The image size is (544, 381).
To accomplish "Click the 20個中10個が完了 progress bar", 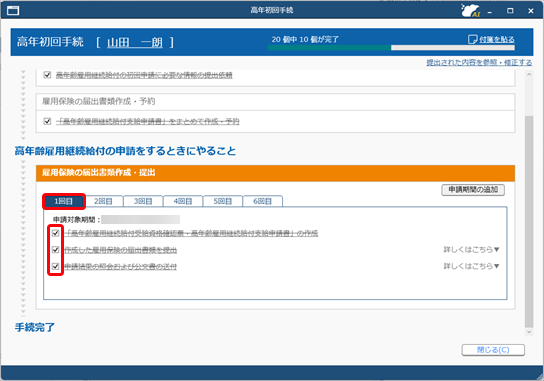I will pyautogui.click(x=391, y=48).
